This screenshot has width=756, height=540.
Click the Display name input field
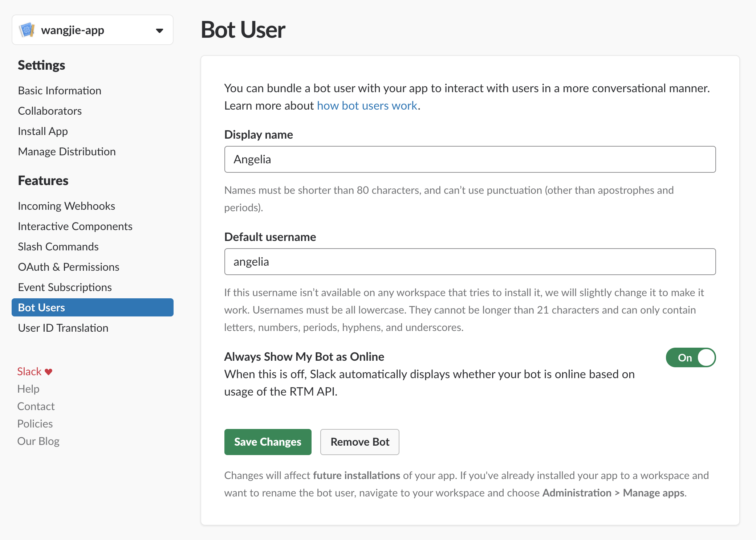[470, 159]
